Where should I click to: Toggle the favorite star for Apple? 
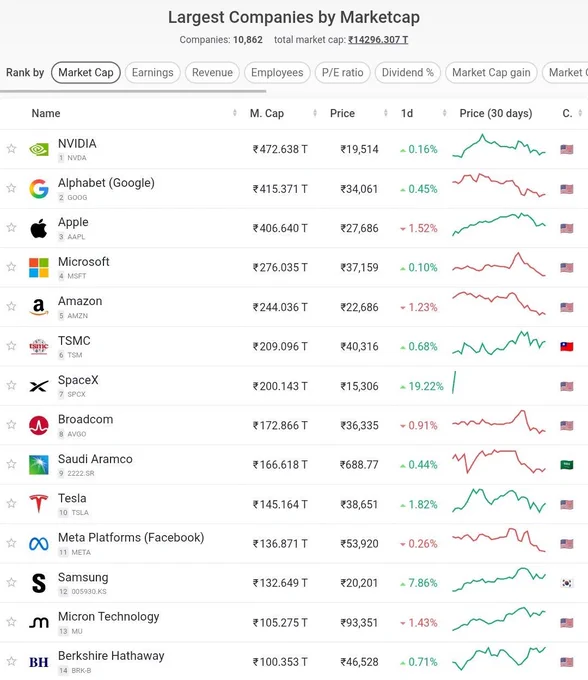(11, 228)
